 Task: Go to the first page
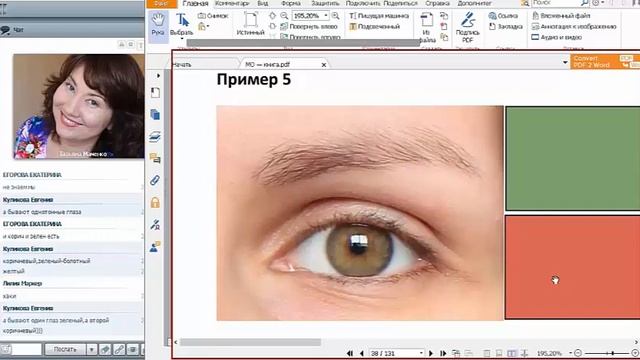click(350, 353)
